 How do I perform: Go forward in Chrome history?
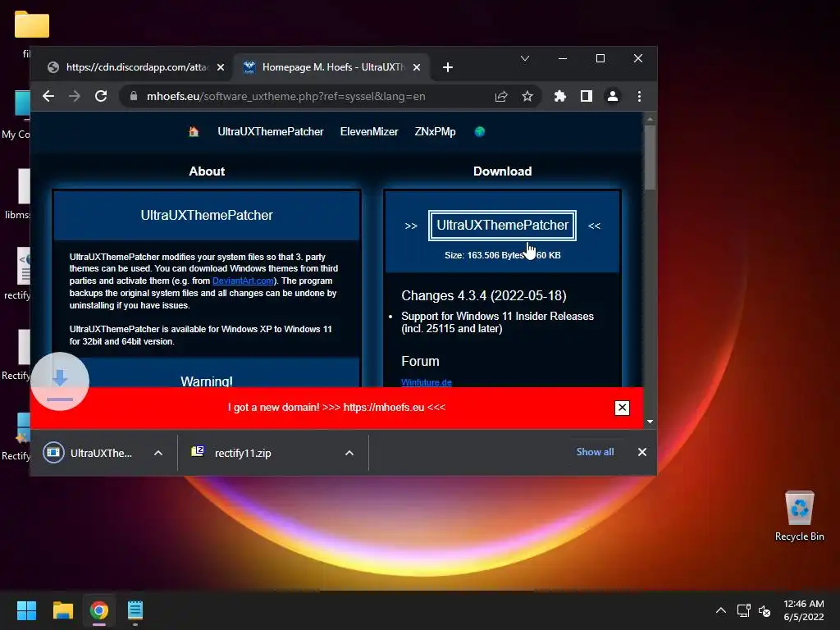(x=75, y=96)
